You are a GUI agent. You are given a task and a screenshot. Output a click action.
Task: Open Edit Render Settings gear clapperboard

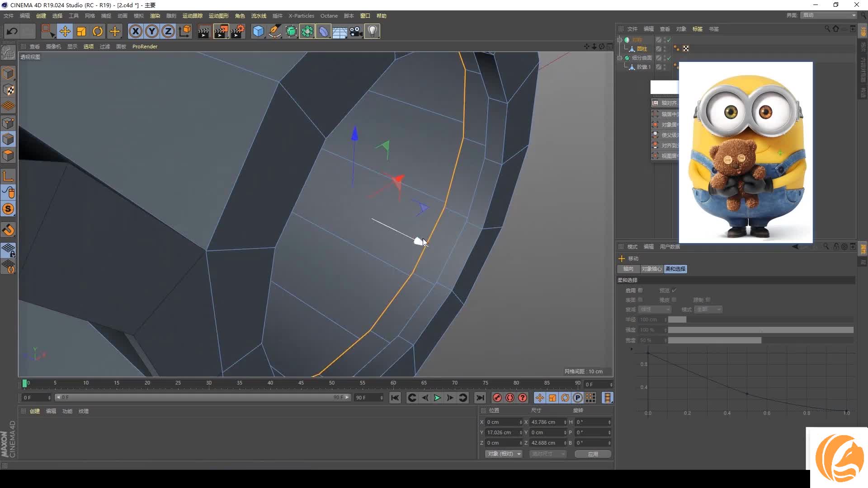pyautogui.click(x=238, y=31)
